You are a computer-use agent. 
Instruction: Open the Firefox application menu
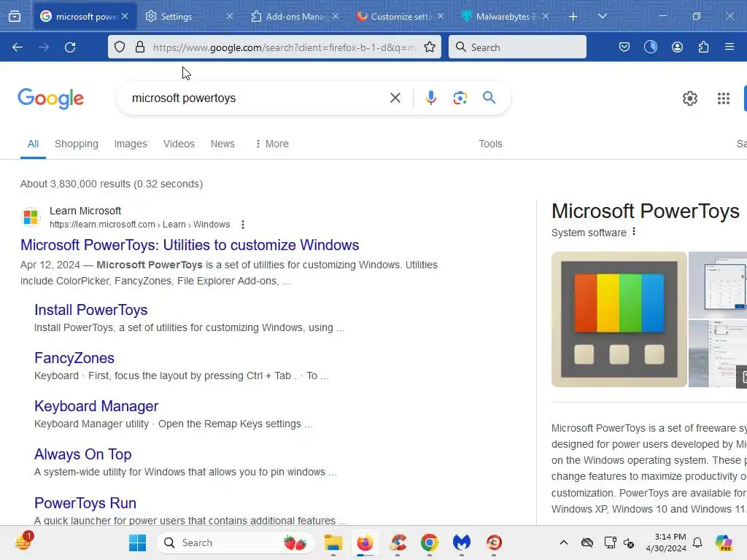(x=729, y=47)
